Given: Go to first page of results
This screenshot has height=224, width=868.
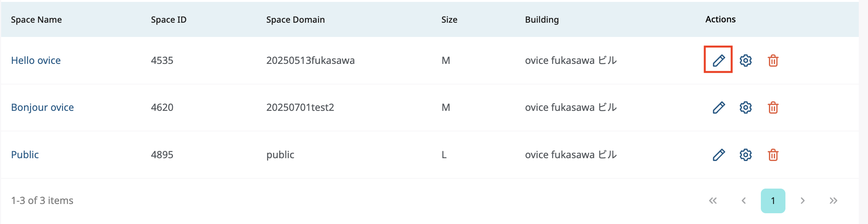Looking at the screenshot, I should tap(713, 201).
